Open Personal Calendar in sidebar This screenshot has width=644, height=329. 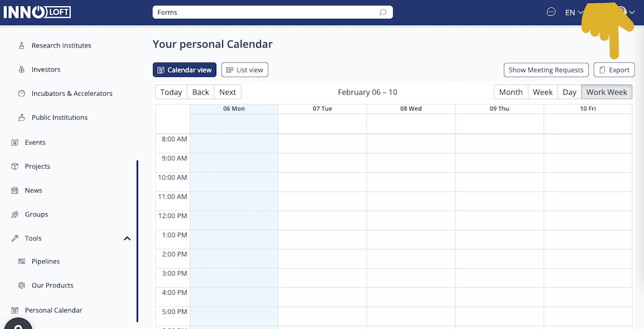(x=53, y=310)
